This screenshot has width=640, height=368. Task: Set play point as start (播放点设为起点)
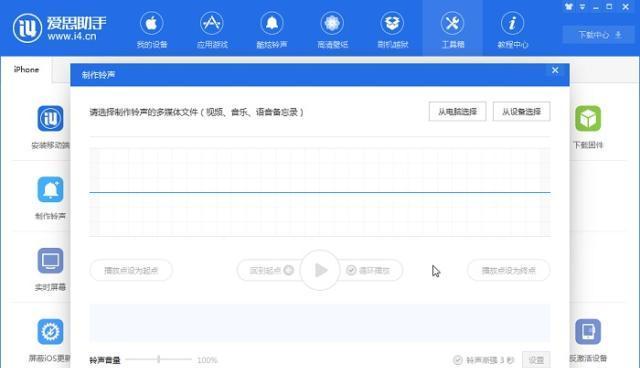click(x=131, y=270)
